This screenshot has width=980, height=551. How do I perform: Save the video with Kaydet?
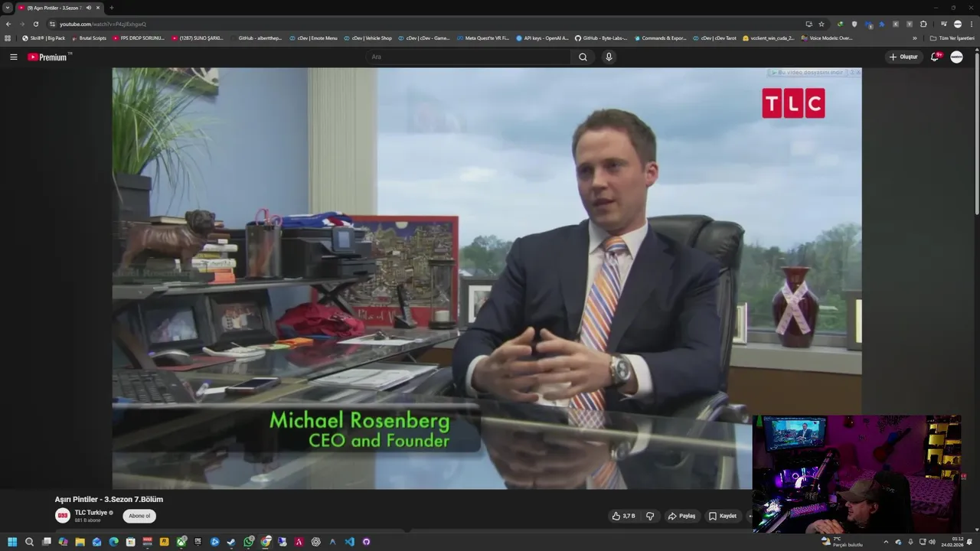point(723,516)
